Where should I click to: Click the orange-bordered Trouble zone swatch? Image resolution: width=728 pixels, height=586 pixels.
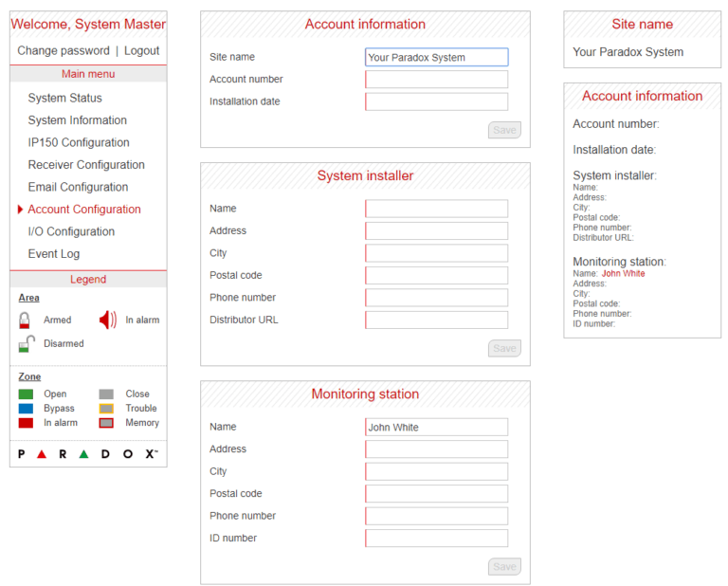point(106,409)
